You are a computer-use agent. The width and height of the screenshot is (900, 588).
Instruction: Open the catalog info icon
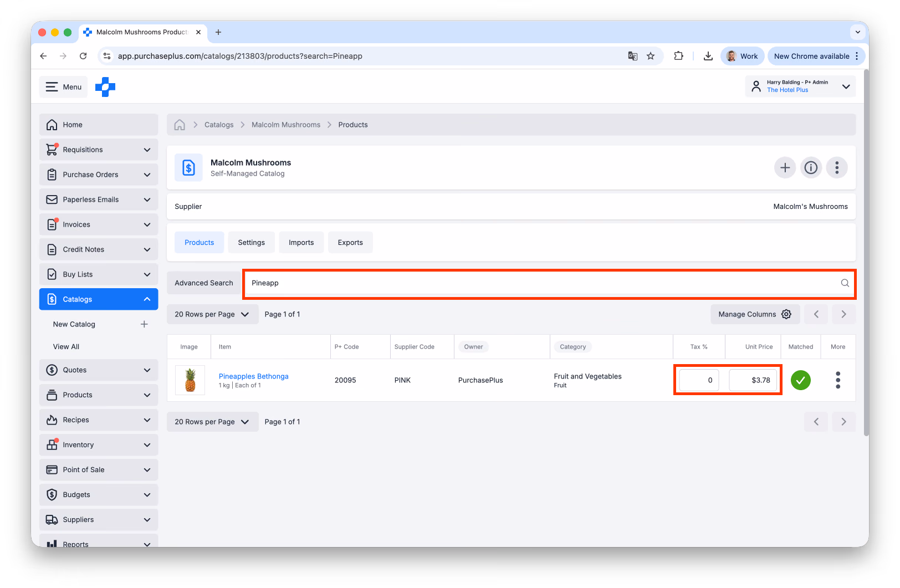[x=811, y=167]
